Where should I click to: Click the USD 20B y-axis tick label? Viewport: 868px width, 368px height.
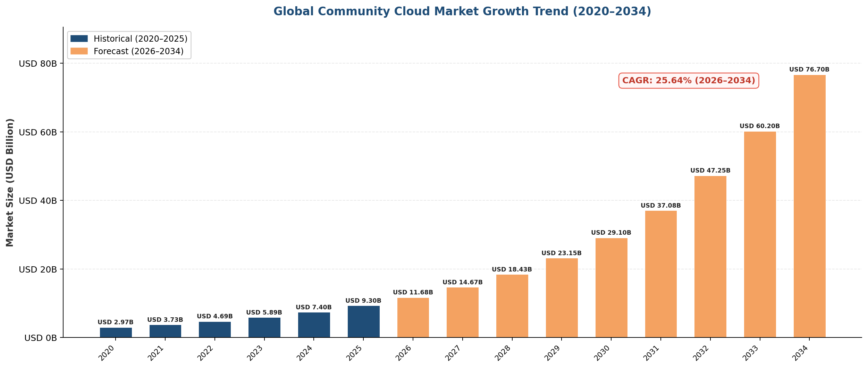pos(38,269)
